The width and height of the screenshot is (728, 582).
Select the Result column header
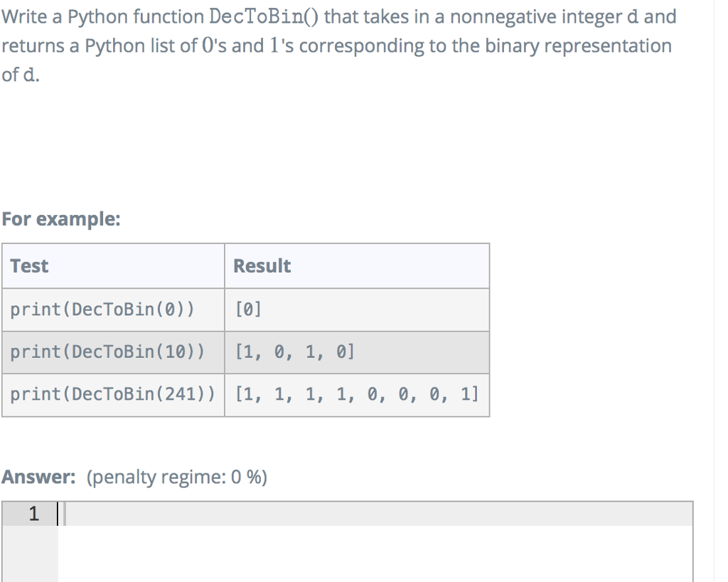click(262, 265)
